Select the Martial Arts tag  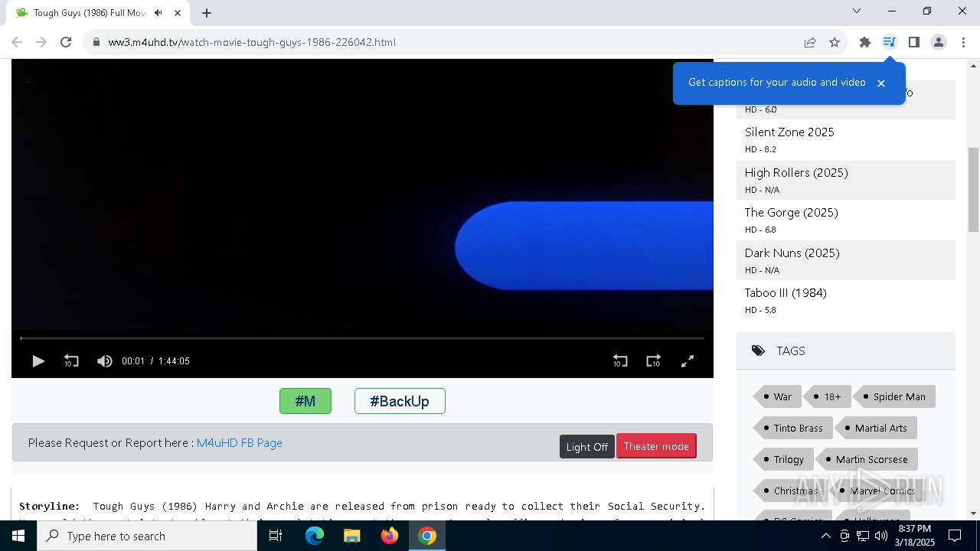(x=876, y=428)
